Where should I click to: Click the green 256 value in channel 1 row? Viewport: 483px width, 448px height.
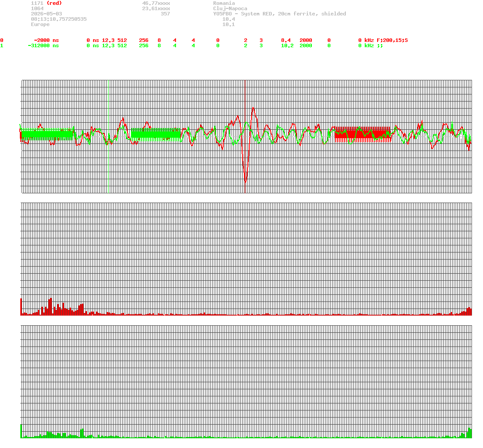click(x=143, y=45)
